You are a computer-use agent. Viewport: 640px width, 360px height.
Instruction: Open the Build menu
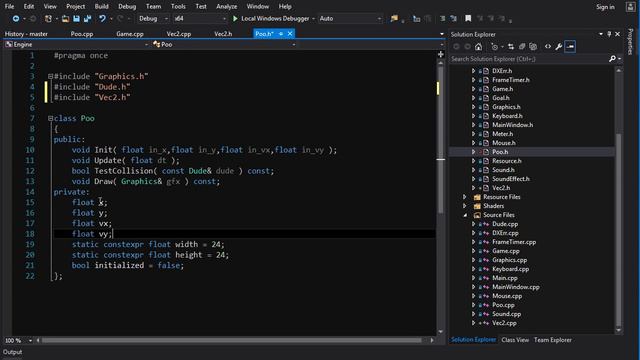coord(102,7)
